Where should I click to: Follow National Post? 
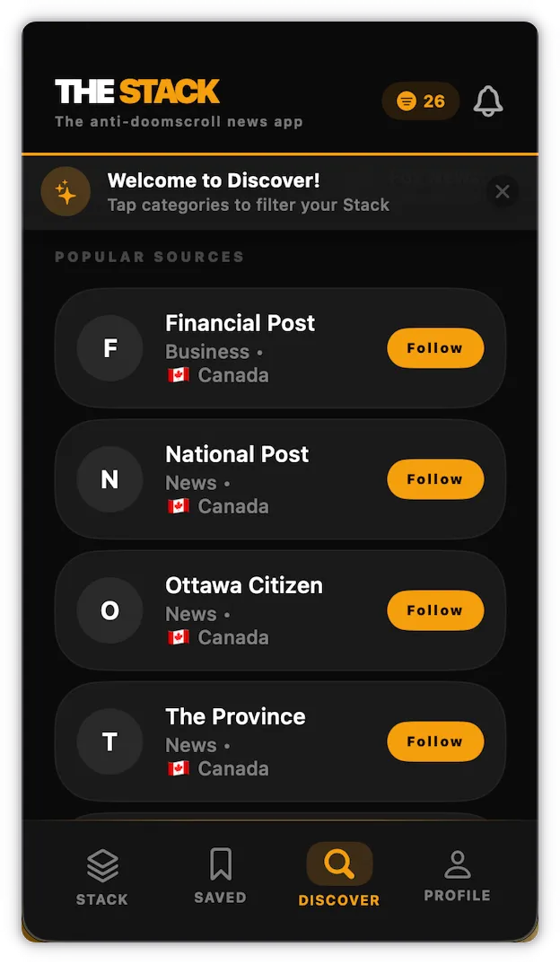coord(435,479)
